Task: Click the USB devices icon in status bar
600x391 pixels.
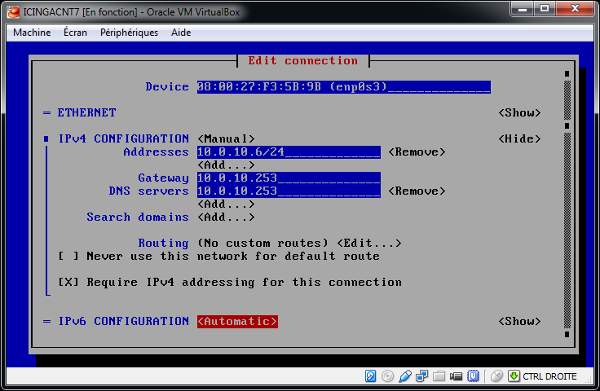Action: (x=405, y=376)
